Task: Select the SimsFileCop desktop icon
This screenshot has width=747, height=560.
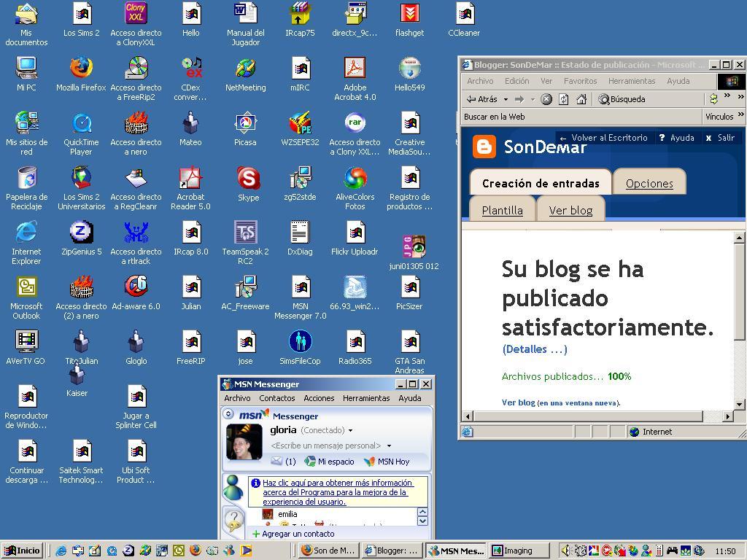Action: pyautogui.click(x=300, y=348)
